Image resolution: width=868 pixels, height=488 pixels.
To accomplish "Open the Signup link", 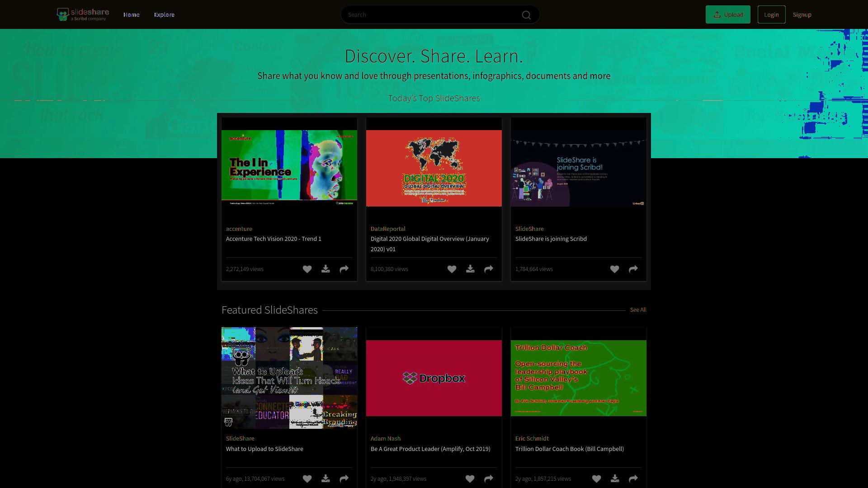I will click(802, 15).
